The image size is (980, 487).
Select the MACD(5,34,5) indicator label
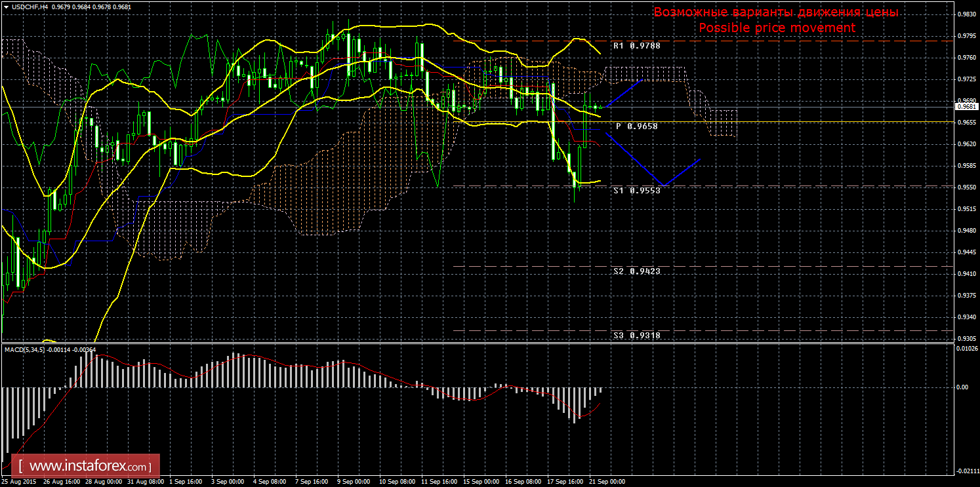[25, 350]
